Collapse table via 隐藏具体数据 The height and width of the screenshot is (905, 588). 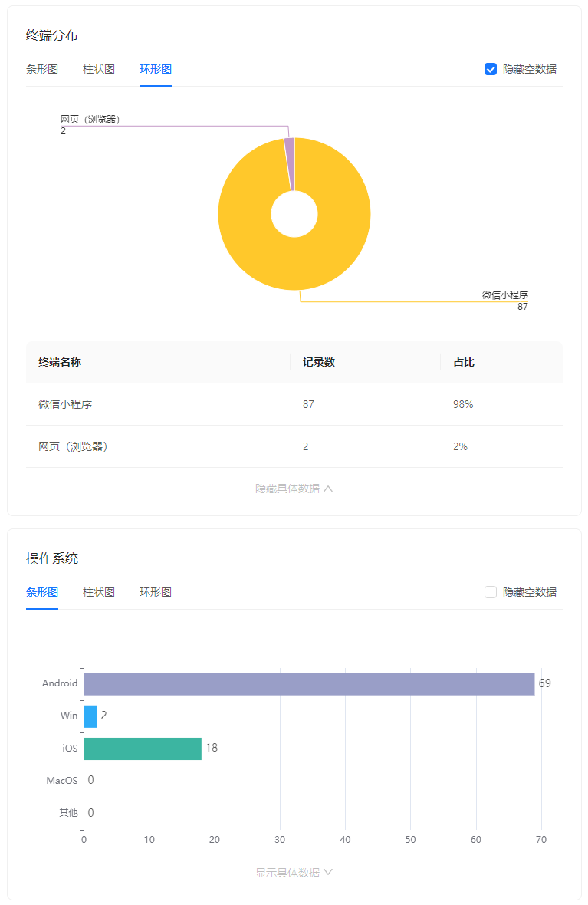point(294,489)
